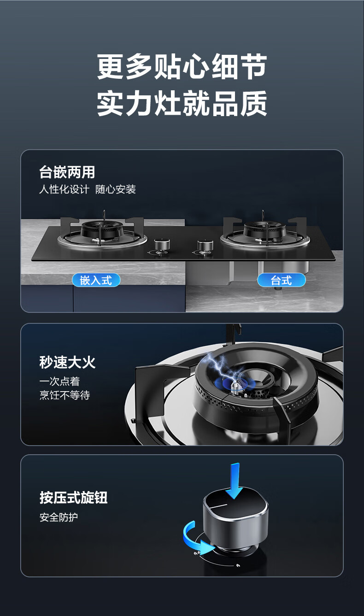Screen dimensions: 364x616
Task: Open the close-up burner image panel
Action: 182,384
